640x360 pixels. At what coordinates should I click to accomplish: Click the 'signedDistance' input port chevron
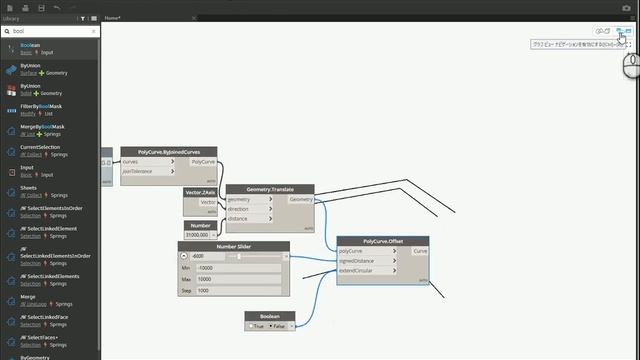[x=394, y=261]
